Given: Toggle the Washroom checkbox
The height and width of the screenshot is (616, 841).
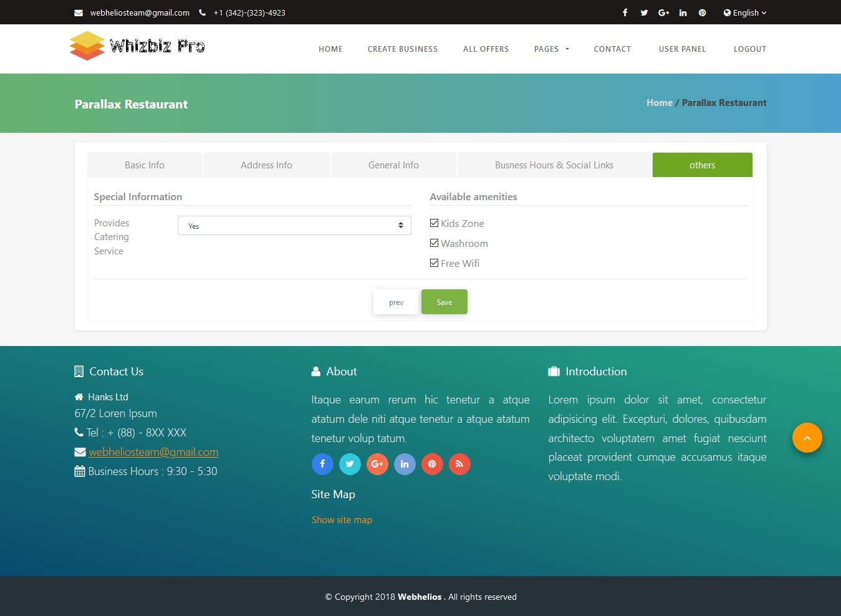Looking at the screenshot, I should pyautogui.click(x=435, y=243).
